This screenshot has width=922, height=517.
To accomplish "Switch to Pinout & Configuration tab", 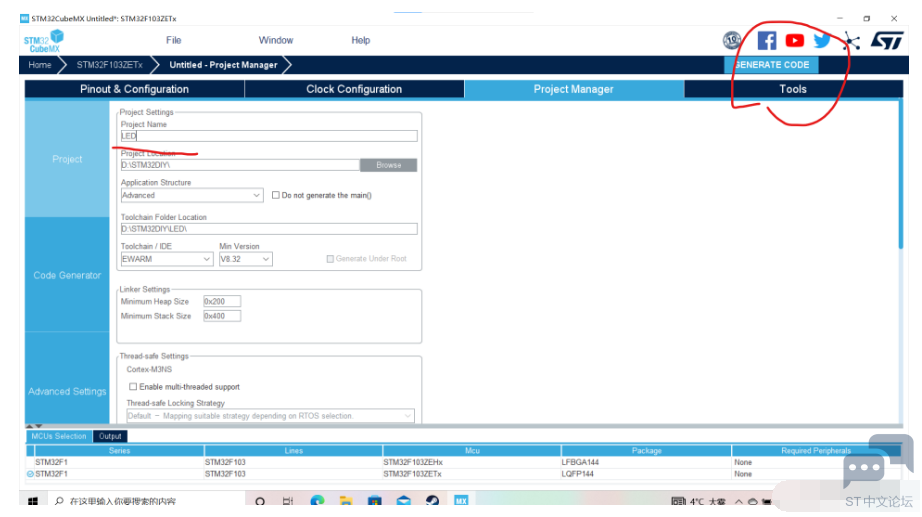I will (135, 89).
